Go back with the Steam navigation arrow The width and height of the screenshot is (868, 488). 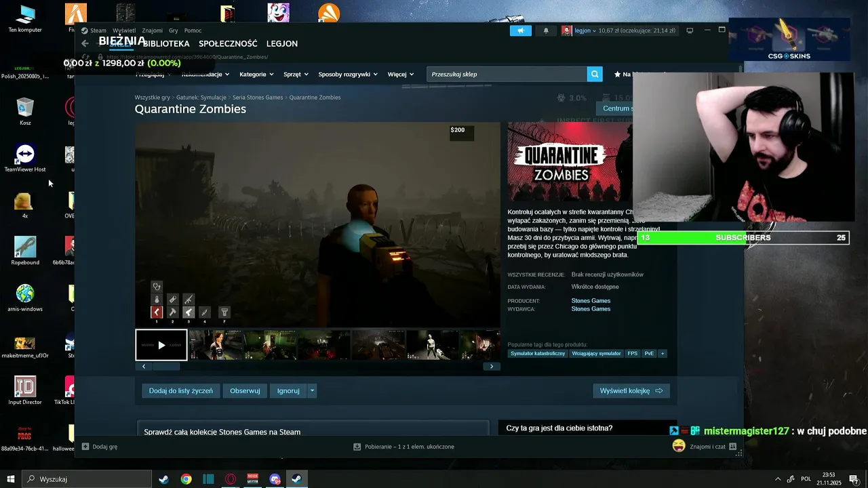(85, 43)
